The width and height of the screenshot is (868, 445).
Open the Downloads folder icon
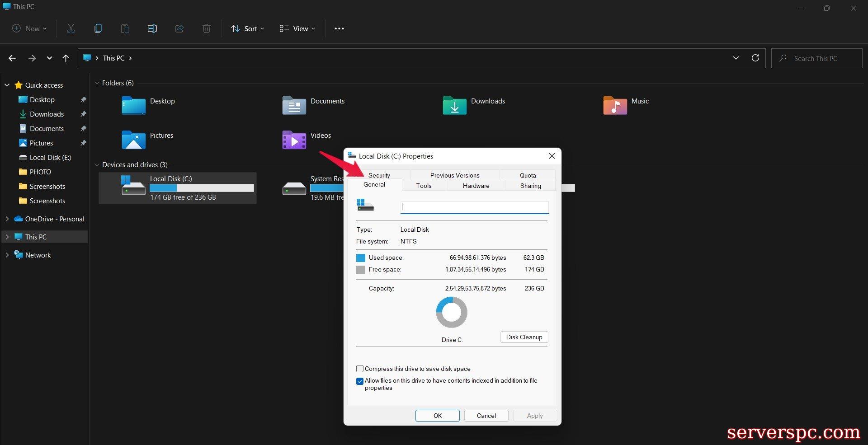pos(454,106)
